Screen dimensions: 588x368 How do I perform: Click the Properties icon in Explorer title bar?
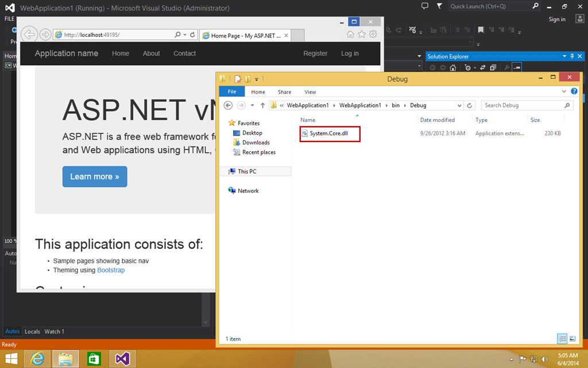click(237, 79)
